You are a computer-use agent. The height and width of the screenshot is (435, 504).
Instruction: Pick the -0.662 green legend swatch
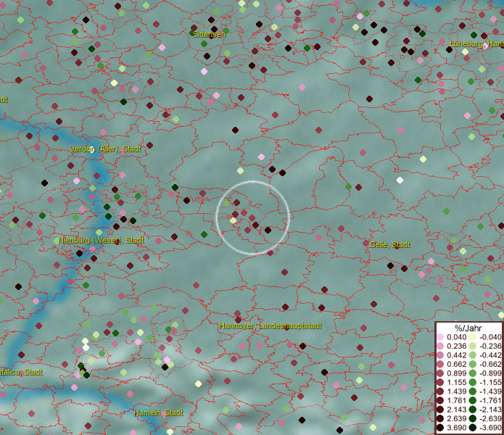473,364
